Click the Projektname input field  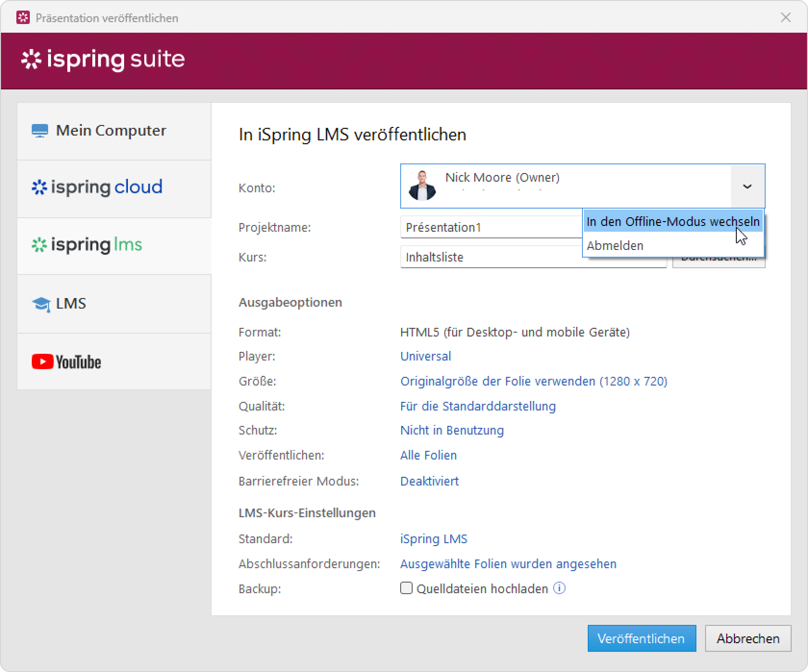pyautogui.click(x=492, y=227)
